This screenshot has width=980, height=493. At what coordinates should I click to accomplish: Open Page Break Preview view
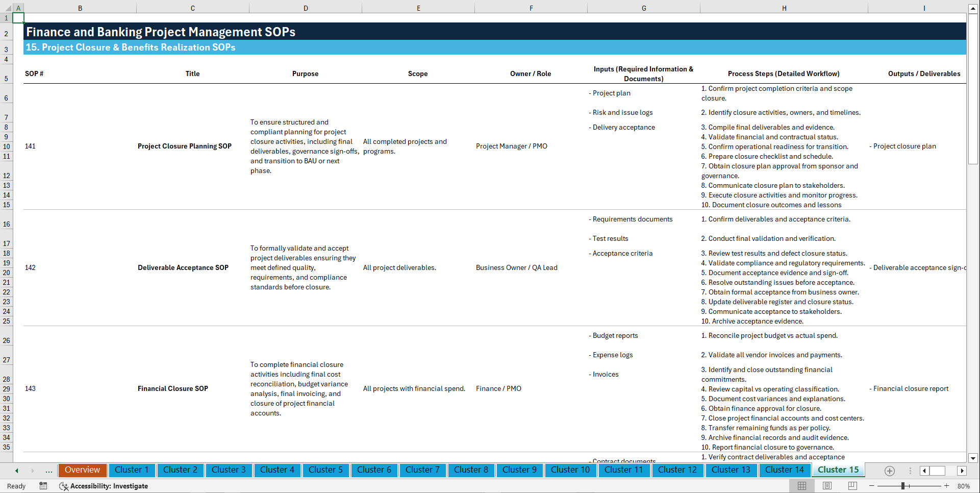click(x=853, y=486)
